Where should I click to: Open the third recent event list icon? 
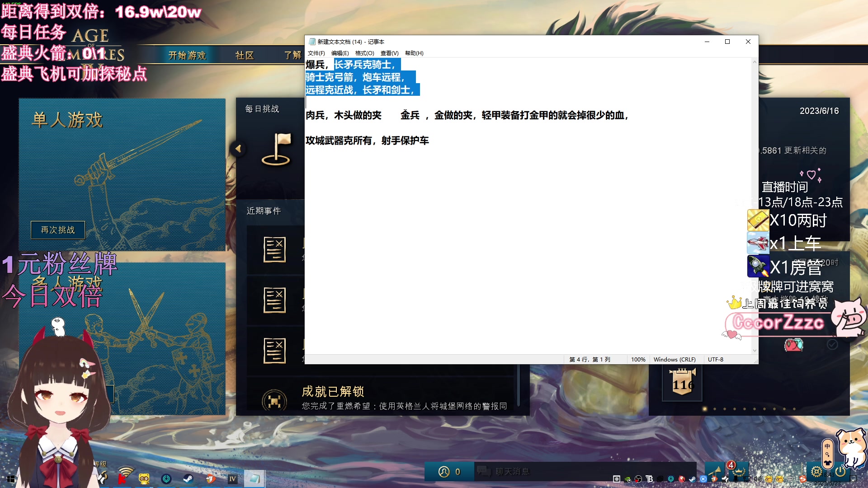pyautogui.click(x=274, y=351)
